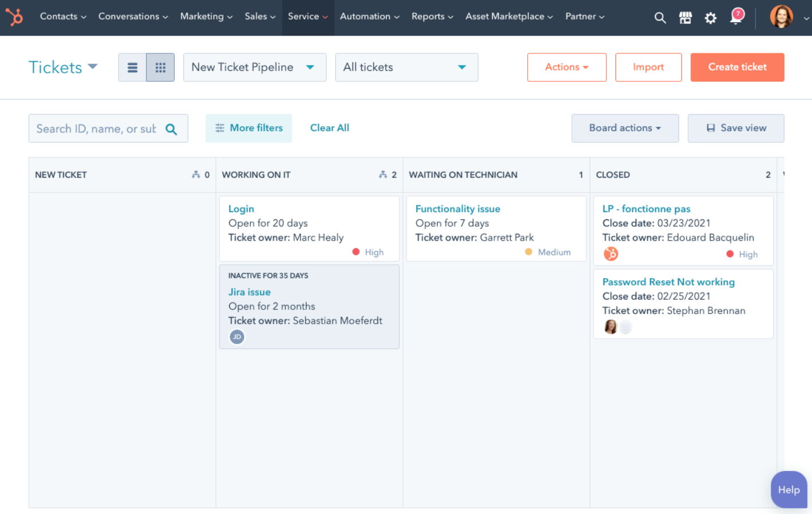The height and width of the screenshot is (514, 812).
Task: Open the New Ticket Pipeline dropdown
Action: point(254,67)
